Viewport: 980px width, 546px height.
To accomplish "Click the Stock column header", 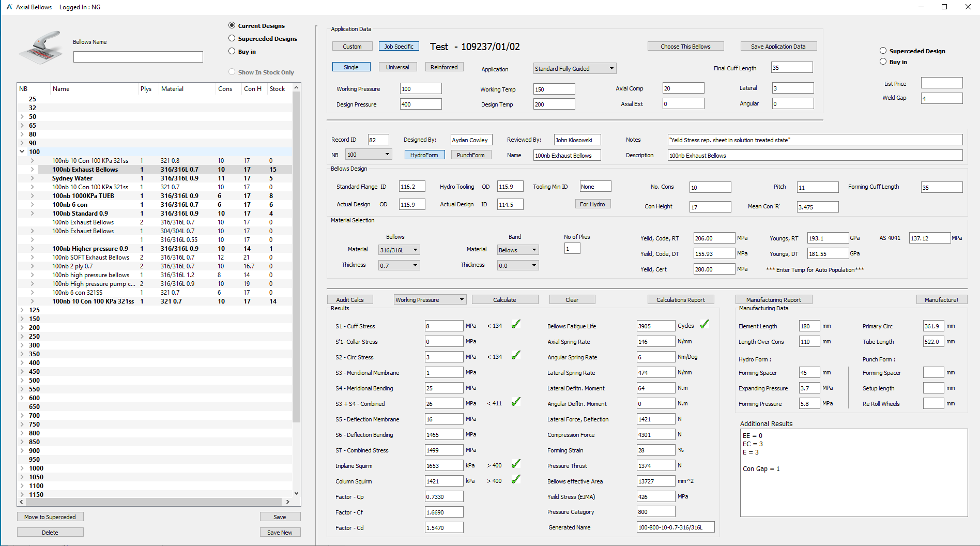I will (x=279, y=88).
